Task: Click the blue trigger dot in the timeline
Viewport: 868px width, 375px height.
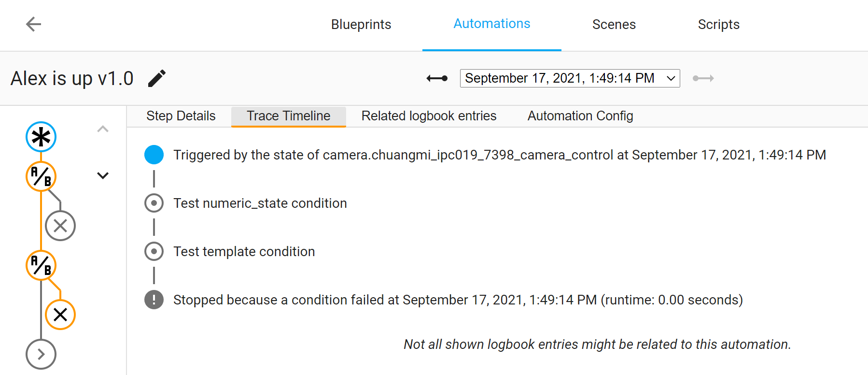Action: pos(154,155)
